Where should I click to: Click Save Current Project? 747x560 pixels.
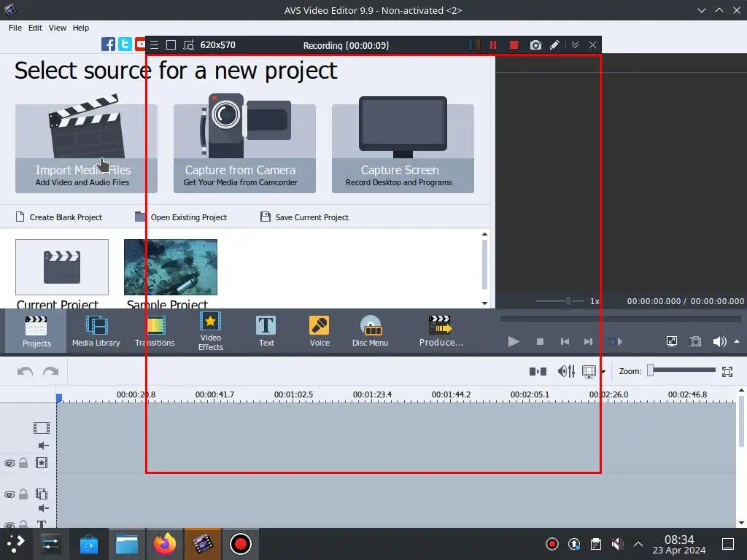coord(304,217)
